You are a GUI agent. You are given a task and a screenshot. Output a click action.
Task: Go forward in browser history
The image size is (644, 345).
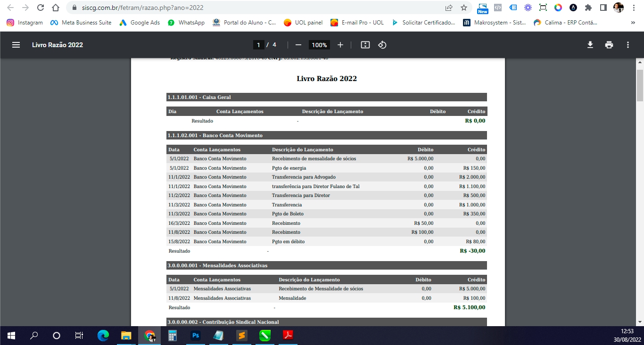[x=25, y=8]
